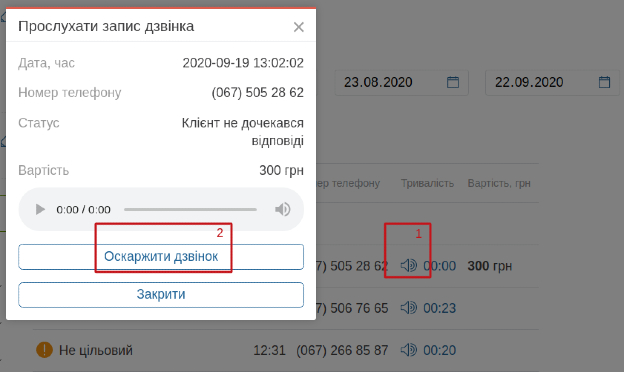Close the call recording dialog with X
The image size is (624, 372).
(298, 27)
